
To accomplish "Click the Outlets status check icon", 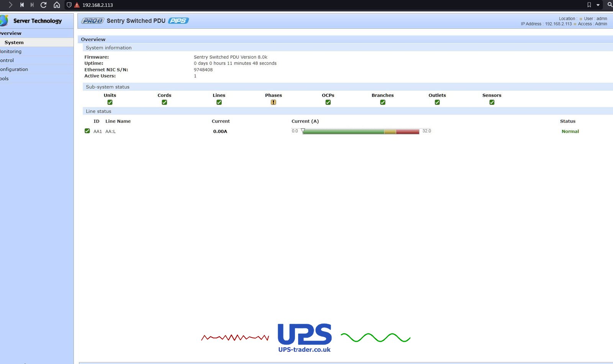I will pos(437,102).
